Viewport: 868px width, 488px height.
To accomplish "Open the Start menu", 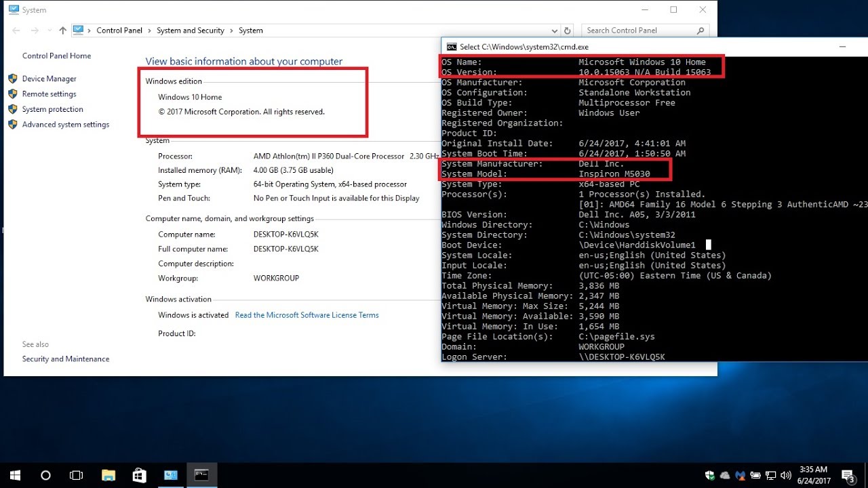I will pyautogui.click(x=15, y=475).
